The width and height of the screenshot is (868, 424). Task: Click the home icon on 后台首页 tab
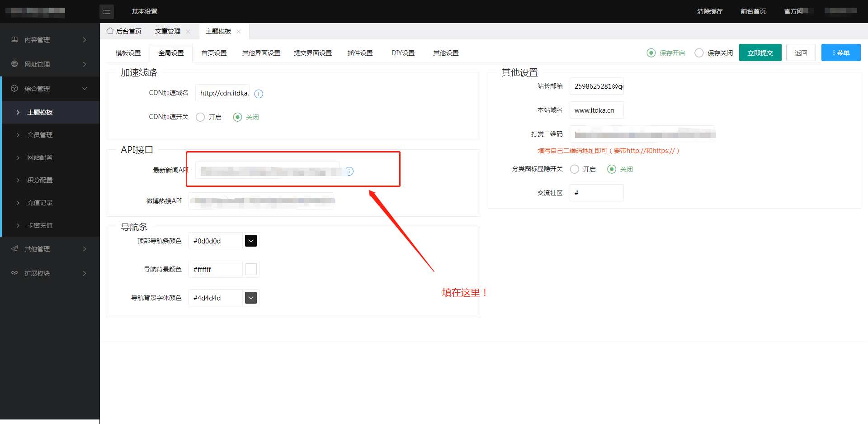tap(110, 31)
